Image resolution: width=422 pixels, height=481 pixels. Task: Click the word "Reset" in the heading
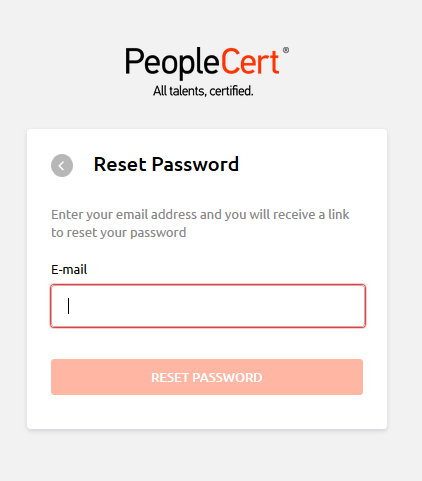click(120, 164)
